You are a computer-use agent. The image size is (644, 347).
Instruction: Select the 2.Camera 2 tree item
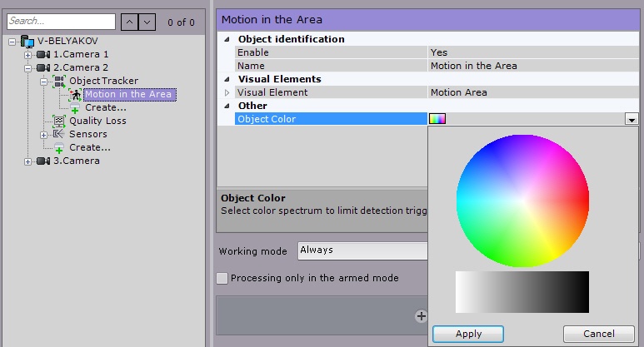[81, 67]
